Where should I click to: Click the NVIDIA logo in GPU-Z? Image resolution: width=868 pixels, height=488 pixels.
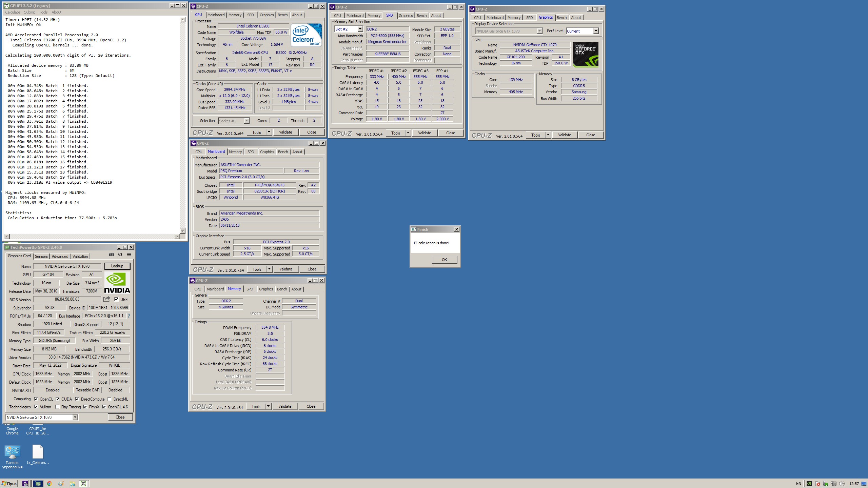tap(117, 283)
